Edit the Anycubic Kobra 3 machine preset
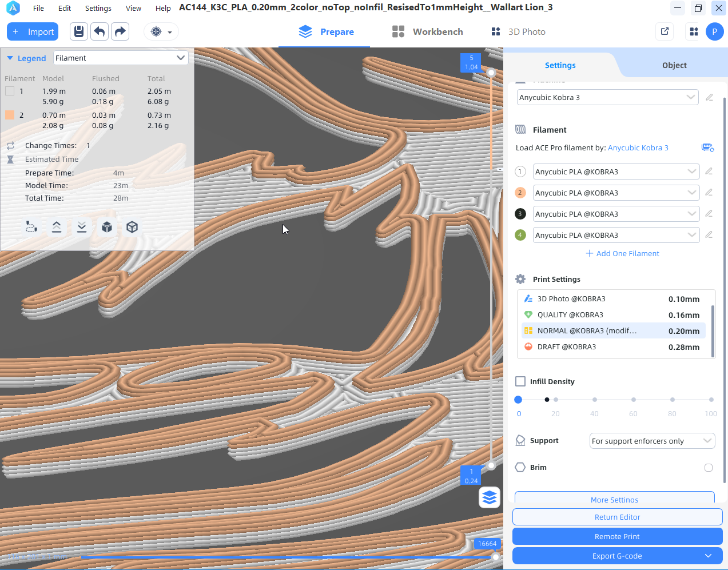 [709, 98]
